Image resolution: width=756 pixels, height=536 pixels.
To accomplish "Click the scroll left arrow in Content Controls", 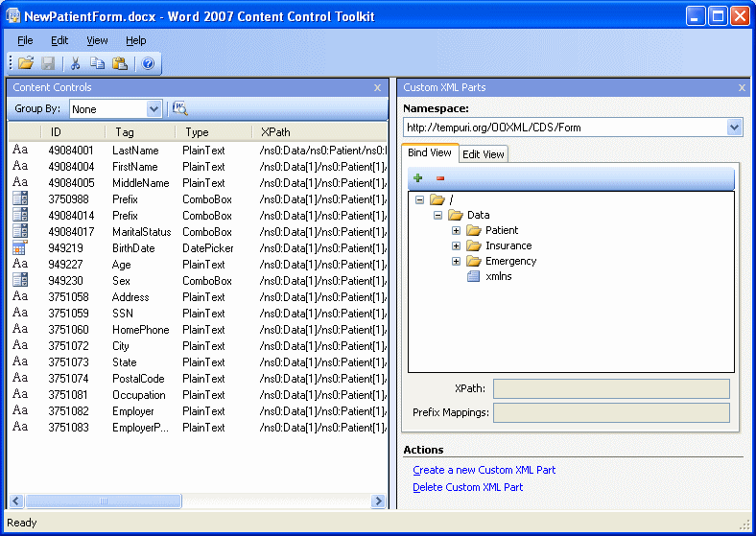I will tap(16, 501).
